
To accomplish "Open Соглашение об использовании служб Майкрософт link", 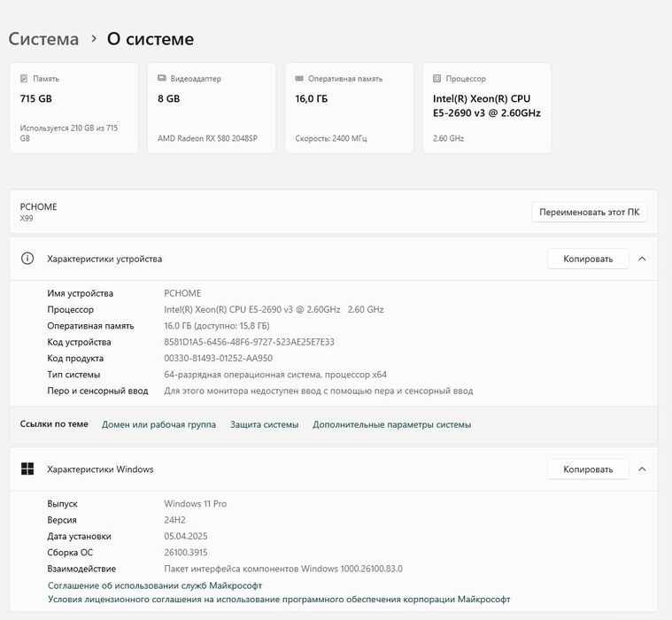I will click(x=155, y=585).
